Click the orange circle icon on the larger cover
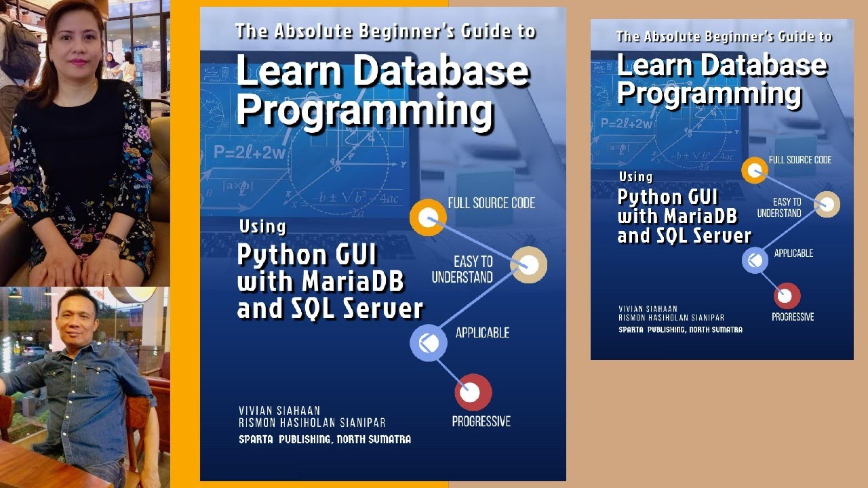 [x=428, y=218]
